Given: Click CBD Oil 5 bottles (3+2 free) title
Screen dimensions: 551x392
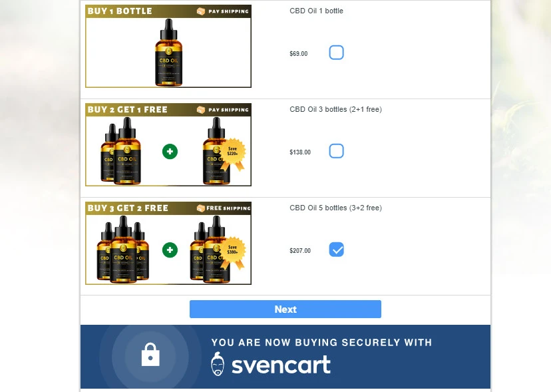Looking at the screenshot, I should coord(335,208).
